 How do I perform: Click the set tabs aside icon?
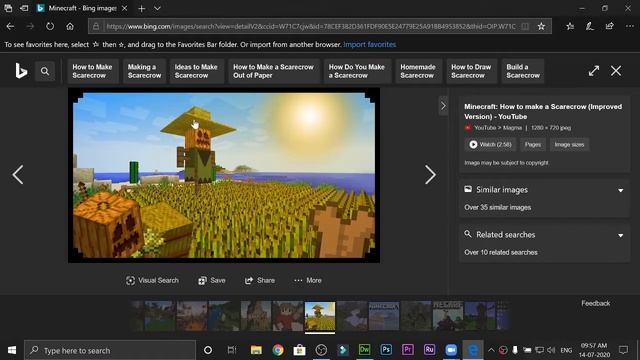[24, 8]
